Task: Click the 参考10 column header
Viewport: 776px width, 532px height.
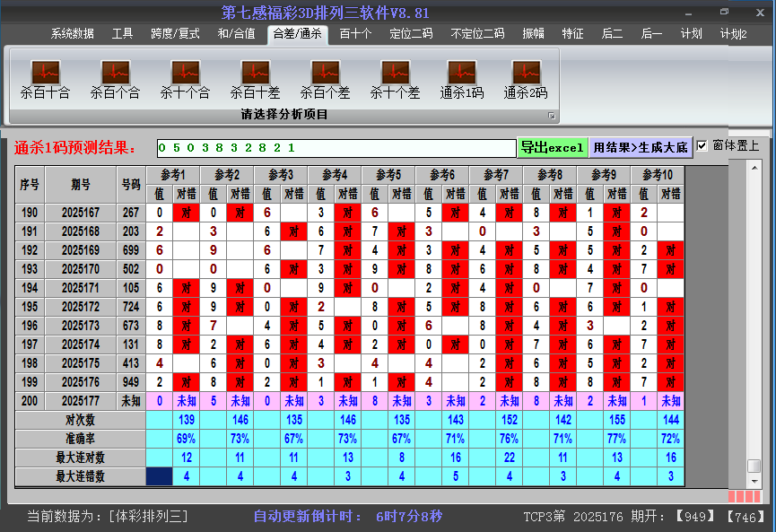Action: [658, 175]
